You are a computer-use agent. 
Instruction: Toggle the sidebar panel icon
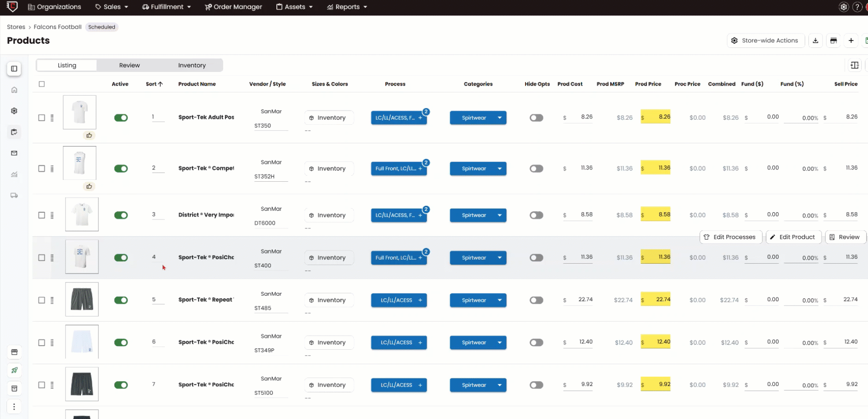point(14,69)
